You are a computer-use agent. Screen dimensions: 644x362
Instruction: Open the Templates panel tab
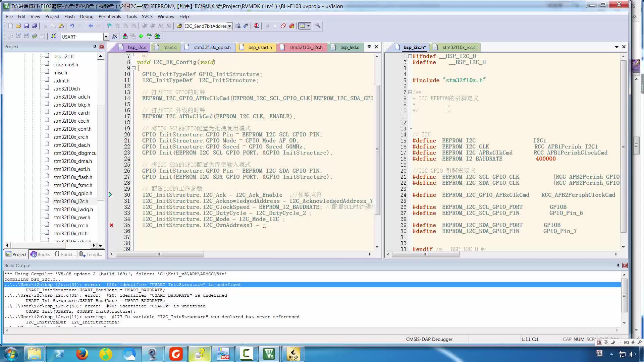tap(91, 254)
